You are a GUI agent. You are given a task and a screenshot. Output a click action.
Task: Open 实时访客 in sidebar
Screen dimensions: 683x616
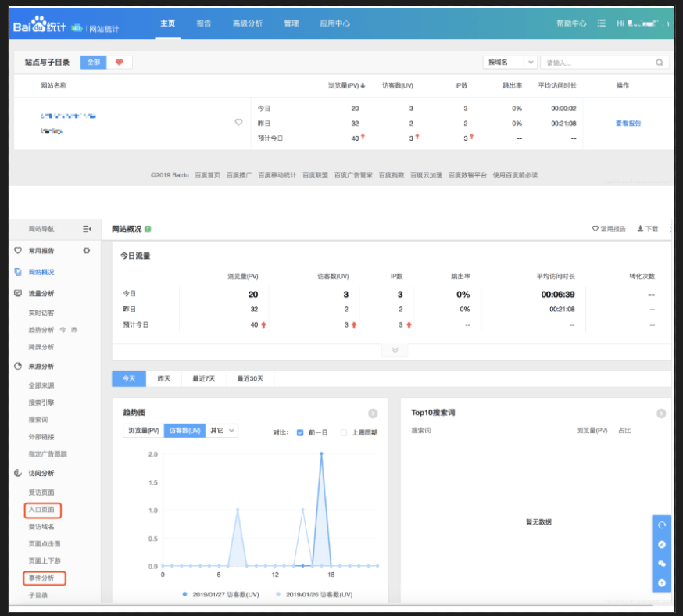(x=41, y=313)
